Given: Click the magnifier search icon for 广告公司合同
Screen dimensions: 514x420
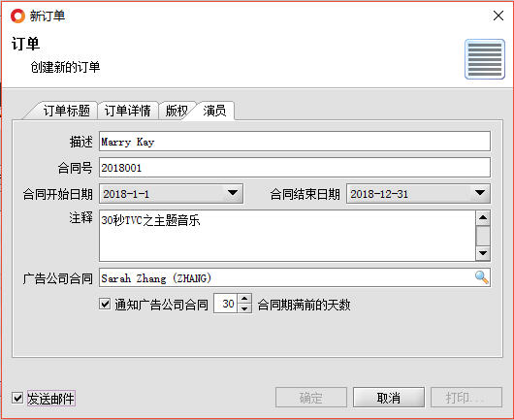Looking at the screenshot, I should pyautogui.click(x=482, y=277).
